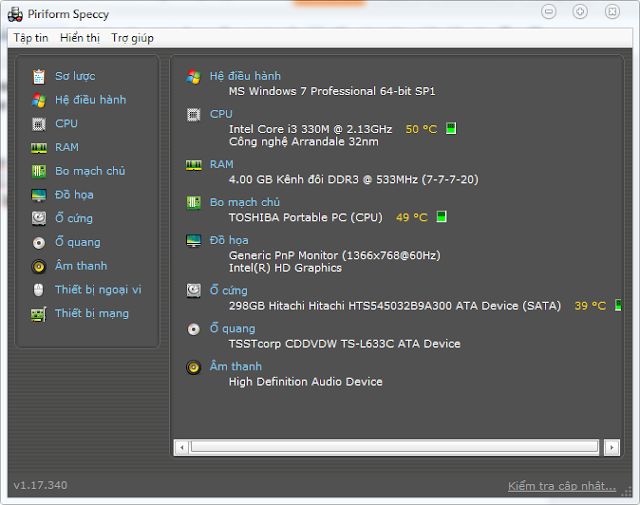Image resolution: width=640 pixels, height=505 pixels.
Task: Click hard drive temperature 39 °C value
Action: click(590, 306)
